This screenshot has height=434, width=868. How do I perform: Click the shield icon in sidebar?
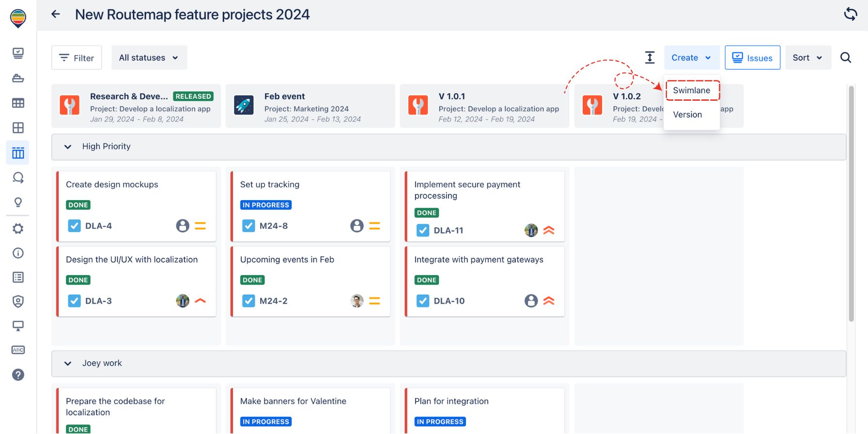pos(18,301)
